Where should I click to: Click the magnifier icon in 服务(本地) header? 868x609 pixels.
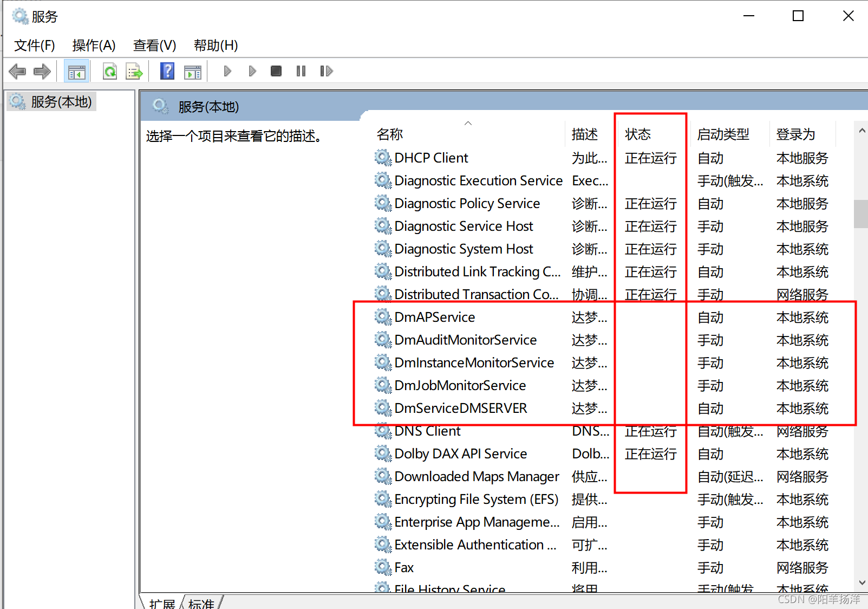[x=161, y=106]
